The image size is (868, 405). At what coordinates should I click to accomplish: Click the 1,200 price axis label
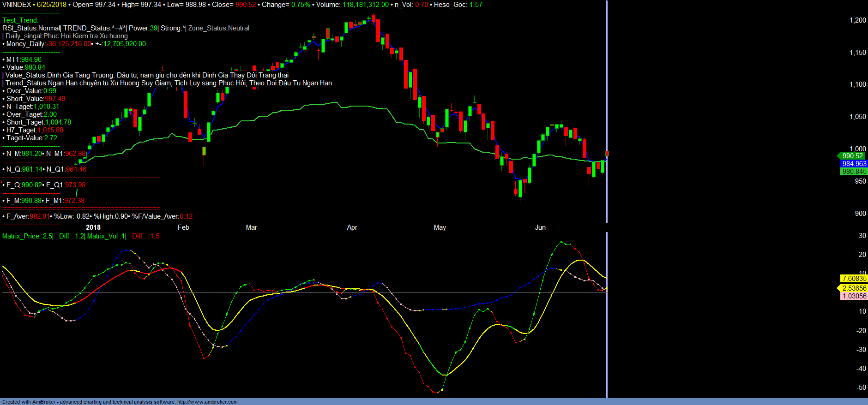857,20
